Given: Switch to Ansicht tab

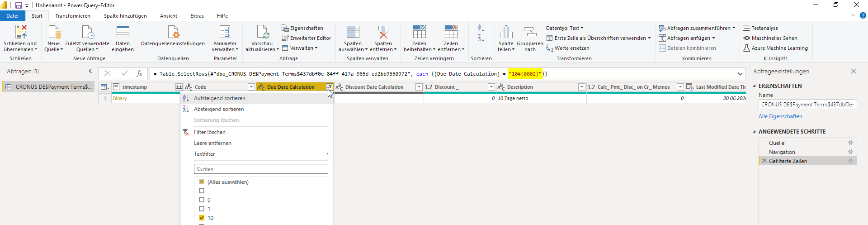Looking at the screenshot, I should click(169, 16).
